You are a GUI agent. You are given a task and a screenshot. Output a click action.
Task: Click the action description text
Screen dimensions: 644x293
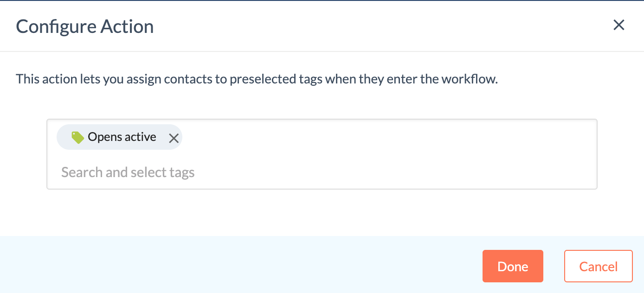tap(257, 79)
